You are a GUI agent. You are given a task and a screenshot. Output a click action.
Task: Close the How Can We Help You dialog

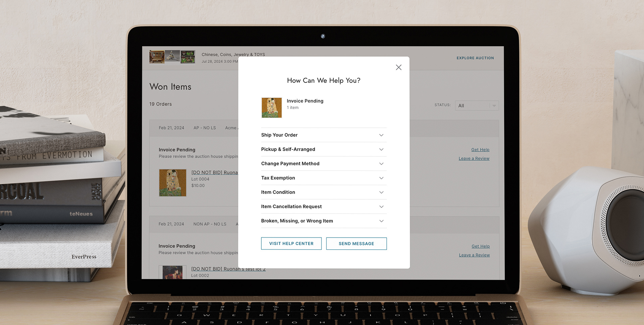click(398, 67)
